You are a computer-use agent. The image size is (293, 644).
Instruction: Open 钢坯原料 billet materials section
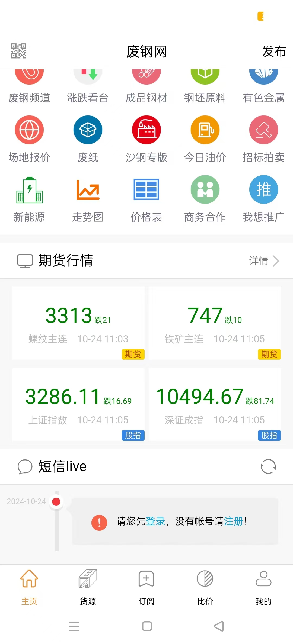pyautogui.click(x=205, y=87)
